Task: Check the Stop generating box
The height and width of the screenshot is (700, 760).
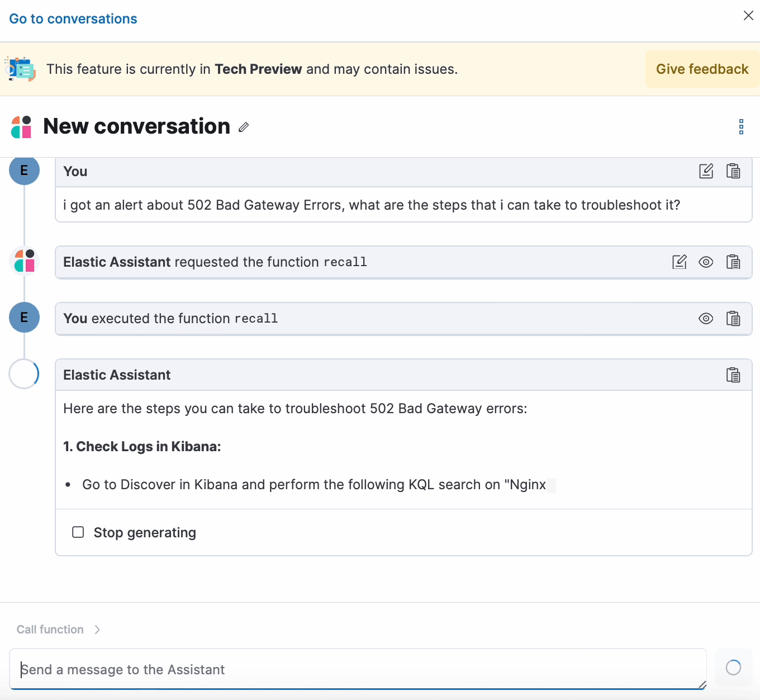Action: tap(78, 532)
